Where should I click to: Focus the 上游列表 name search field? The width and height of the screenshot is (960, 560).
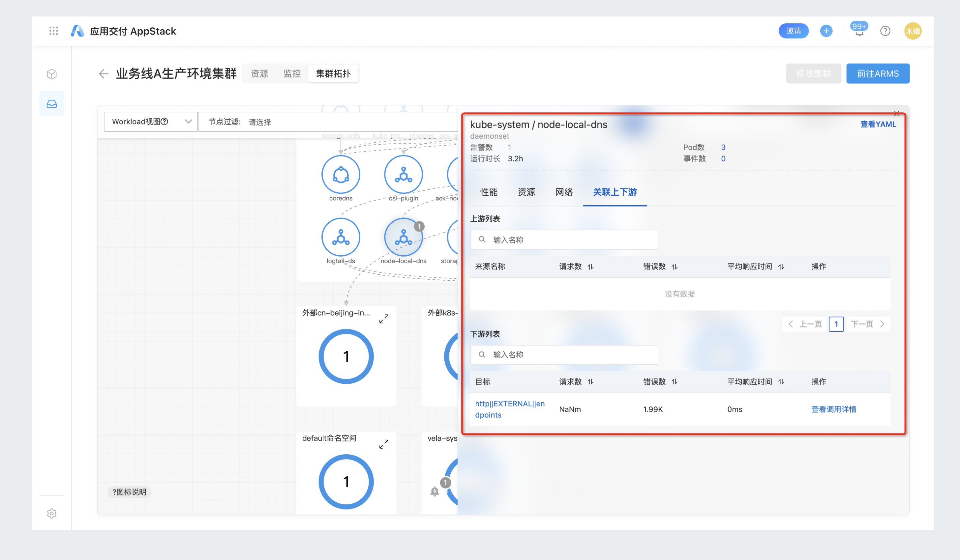coord(564,239)
